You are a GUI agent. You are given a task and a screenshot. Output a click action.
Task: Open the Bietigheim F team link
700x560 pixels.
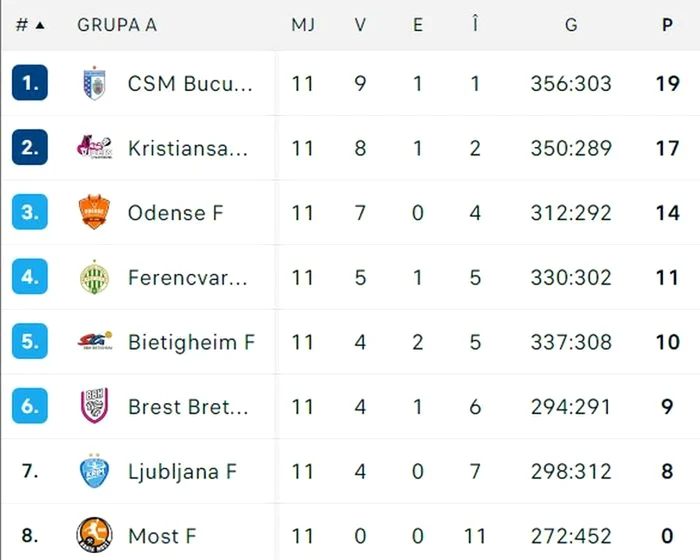point(191,342)
